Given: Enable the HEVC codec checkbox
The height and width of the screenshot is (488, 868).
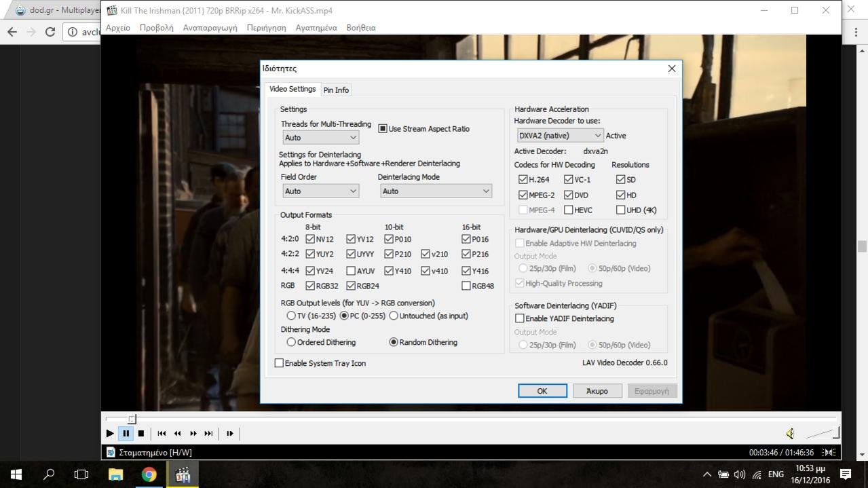Looking at the screenshot, I should pos(569,210).
